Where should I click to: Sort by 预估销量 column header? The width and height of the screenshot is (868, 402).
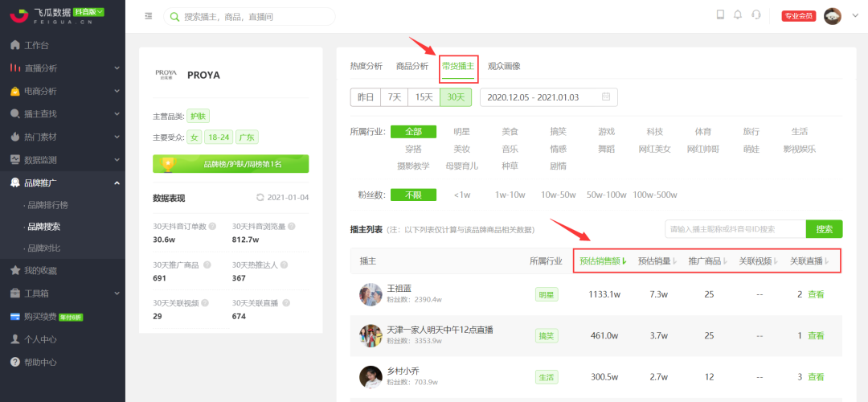[x=657, y=260]
